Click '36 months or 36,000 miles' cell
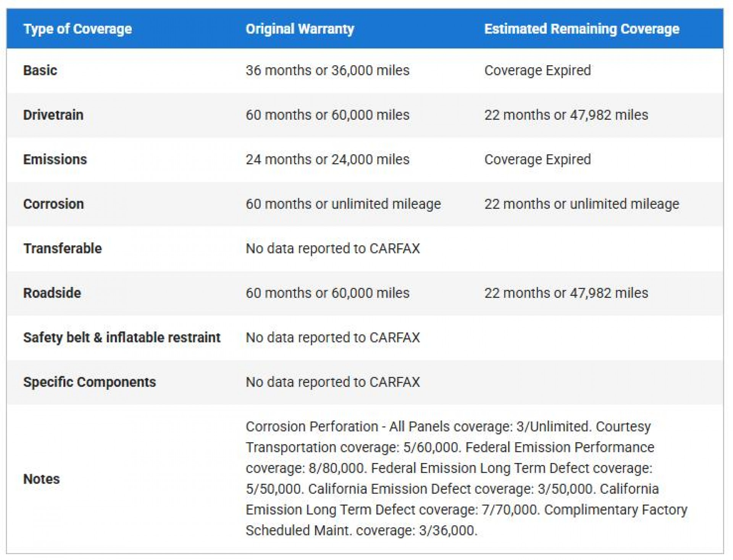The width and height of the screenshot is (733, 560). click(x=327, y=71)
